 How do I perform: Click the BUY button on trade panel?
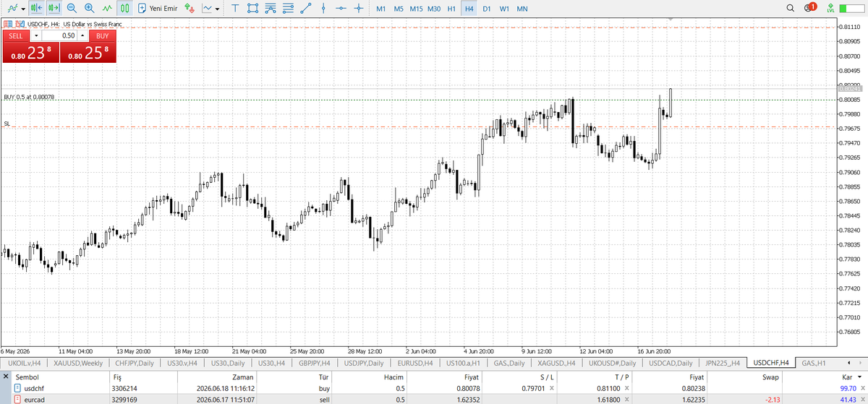coord(103,35)
